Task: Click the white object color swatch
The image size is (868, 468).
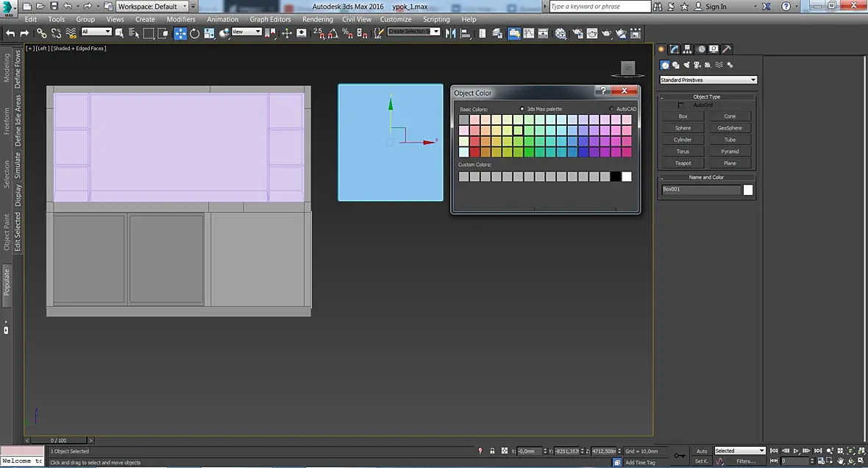Action: (x=748, y=190)
